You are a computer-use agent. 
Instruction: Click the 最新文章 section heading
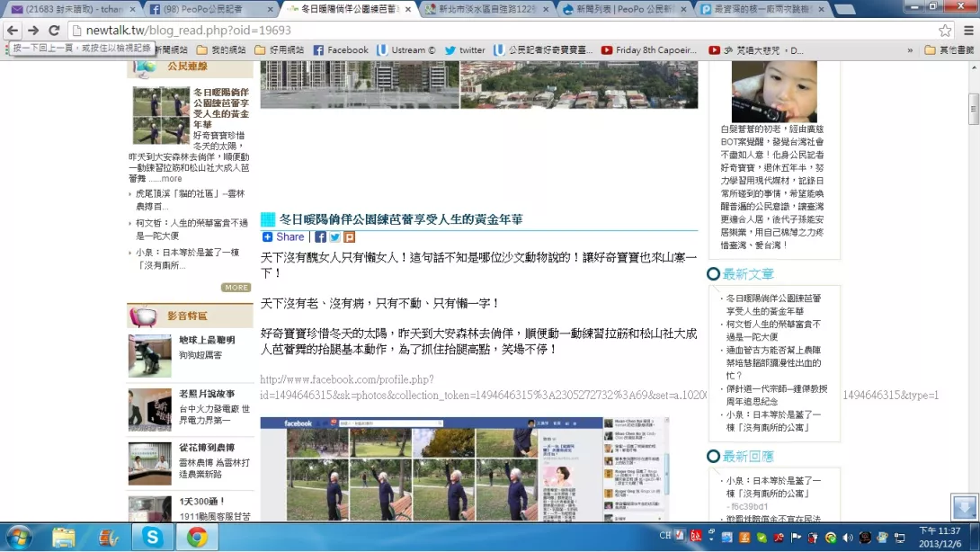748,274
